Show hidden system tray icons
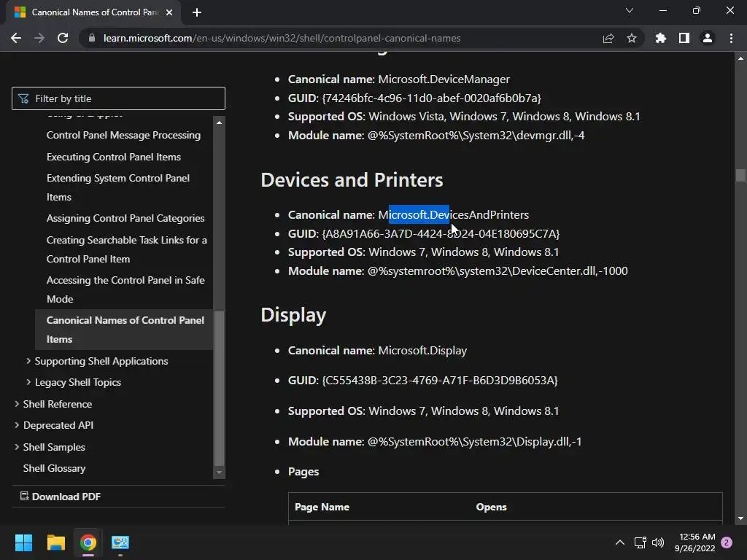The image size is (747, 560). point(620,542)
